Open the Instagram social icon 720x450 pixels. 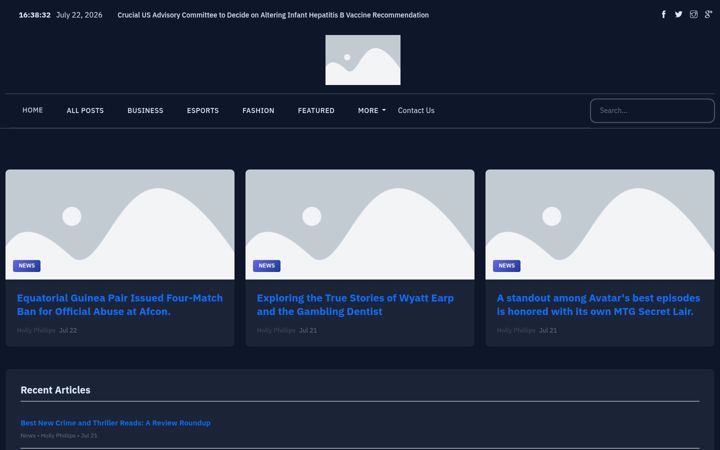click(693, 14)
